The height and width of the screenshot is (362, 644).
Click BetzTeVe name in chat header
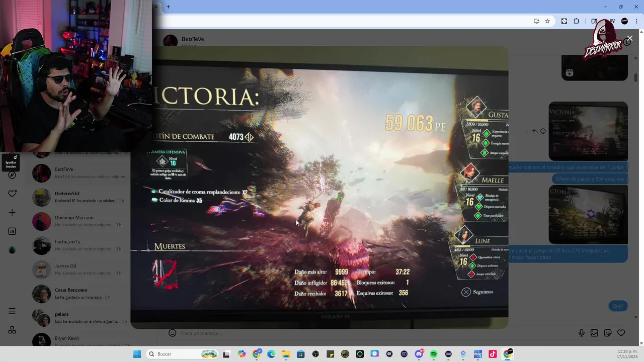(x=193, y=39)
